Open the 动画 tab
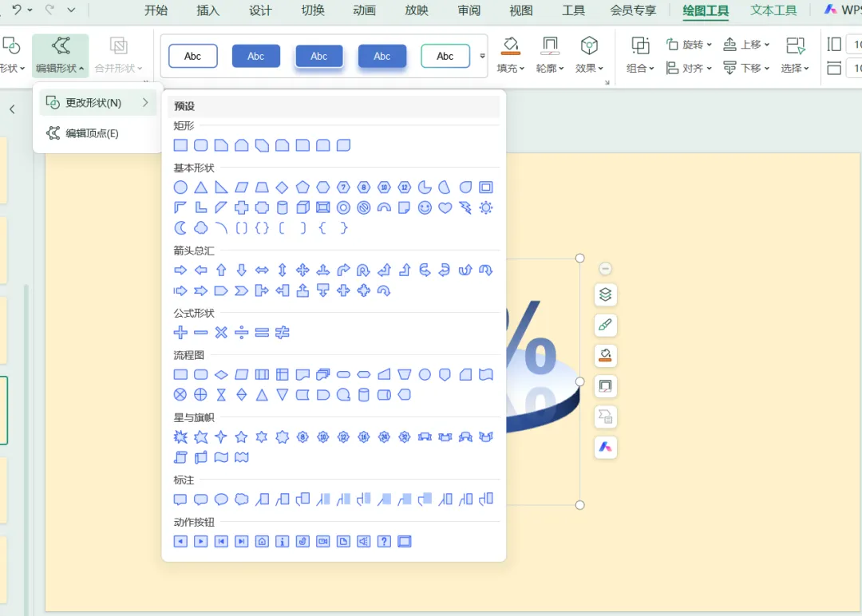This screenshot has height=616, width=862. (365, 10)
